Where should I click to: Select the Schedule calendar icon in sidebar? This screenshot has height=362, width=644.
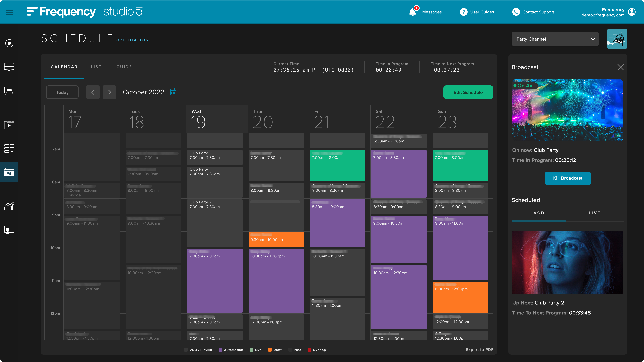point(9,172)
